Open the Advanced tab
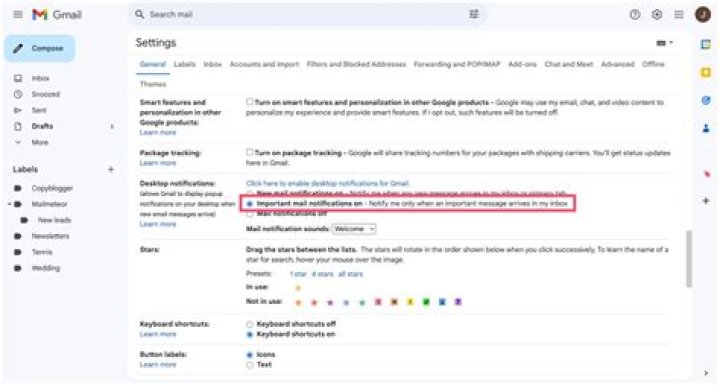Image resolution: width=720 pixels, height=386 pixels. tap(618, 64)
